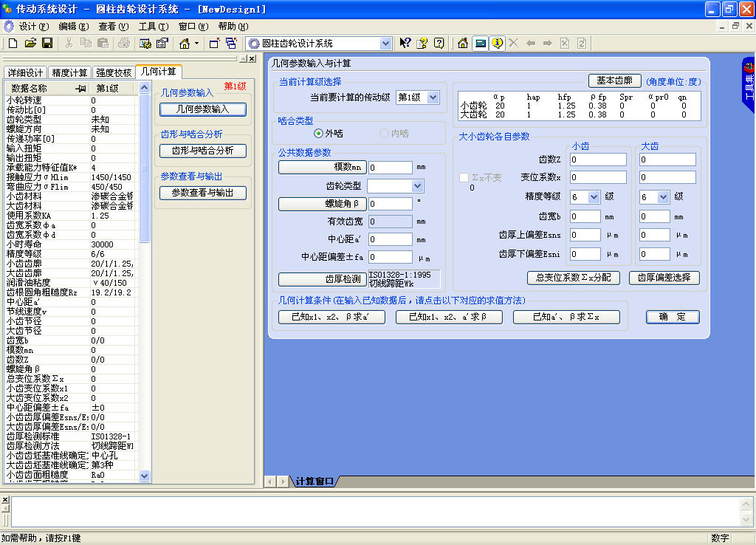Click the 齿形与啮合分析 button

pyautogui.click(x=202, y=151)
